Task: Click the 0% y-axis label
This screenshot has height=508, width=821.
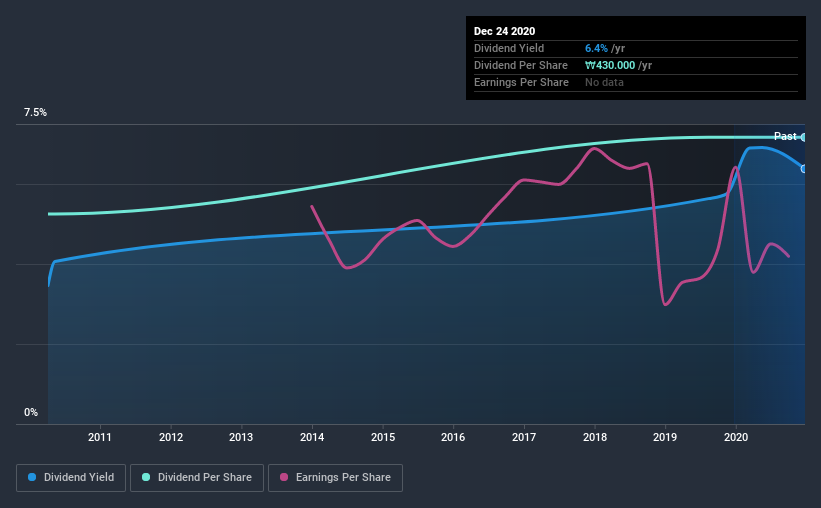Action: coord(31,413)
